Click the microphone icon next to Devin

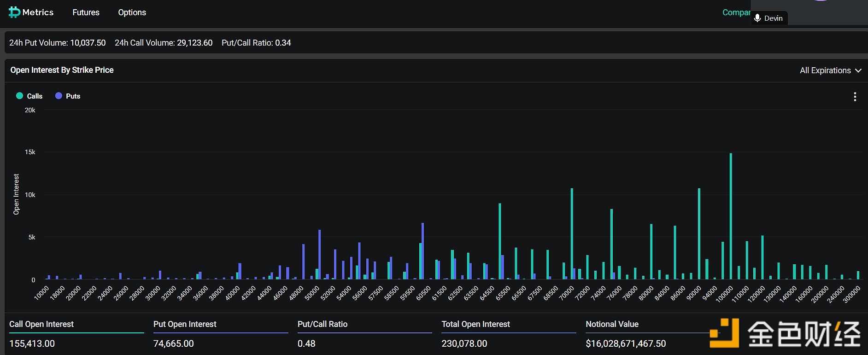point(757,18)
